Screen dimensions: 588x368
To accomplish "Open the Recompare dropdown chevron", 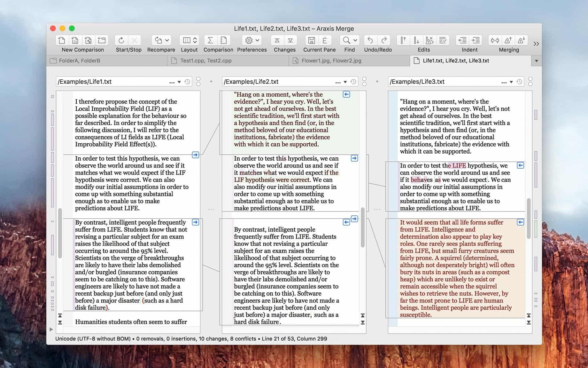I will pyautogui.click(x=166, y=41).
